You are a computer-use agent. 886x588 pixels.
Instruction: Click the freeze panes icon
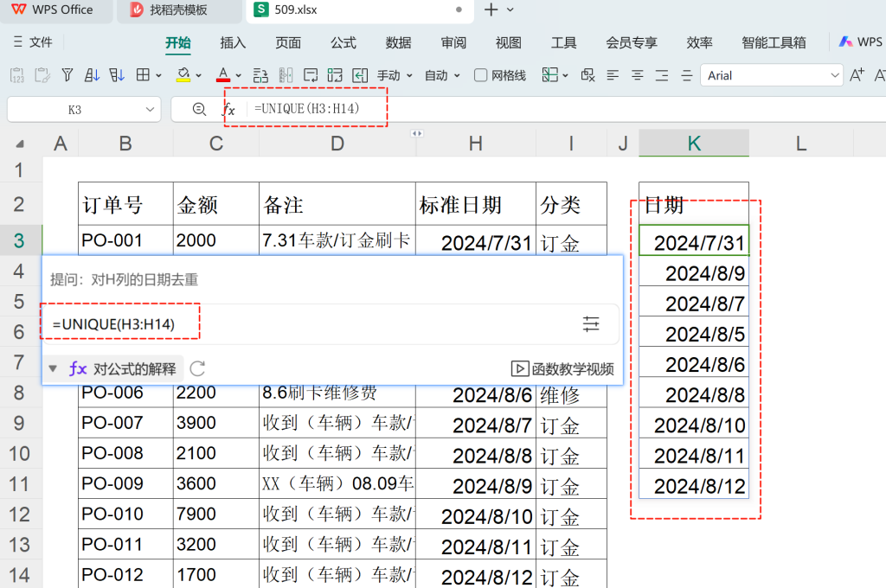[549, 75]
